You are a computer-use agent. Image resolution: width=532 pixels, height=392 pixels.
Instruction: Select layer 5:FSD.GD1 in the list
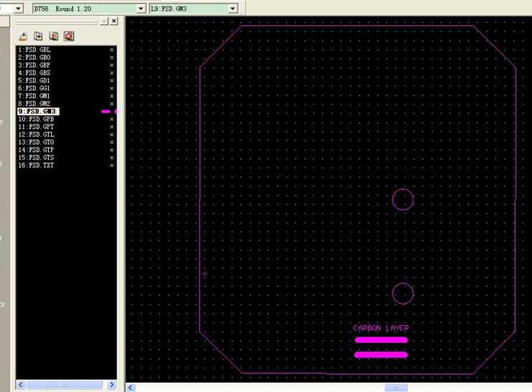click(34, 81)
